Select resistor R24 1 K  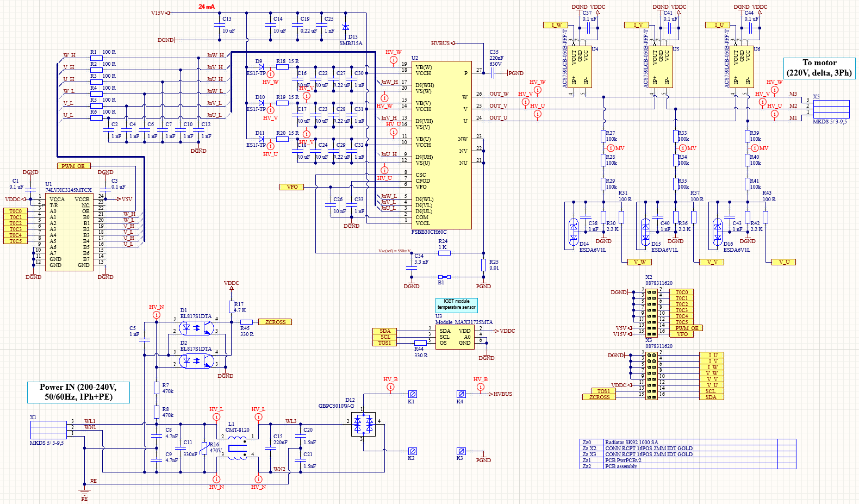(444, 253)
